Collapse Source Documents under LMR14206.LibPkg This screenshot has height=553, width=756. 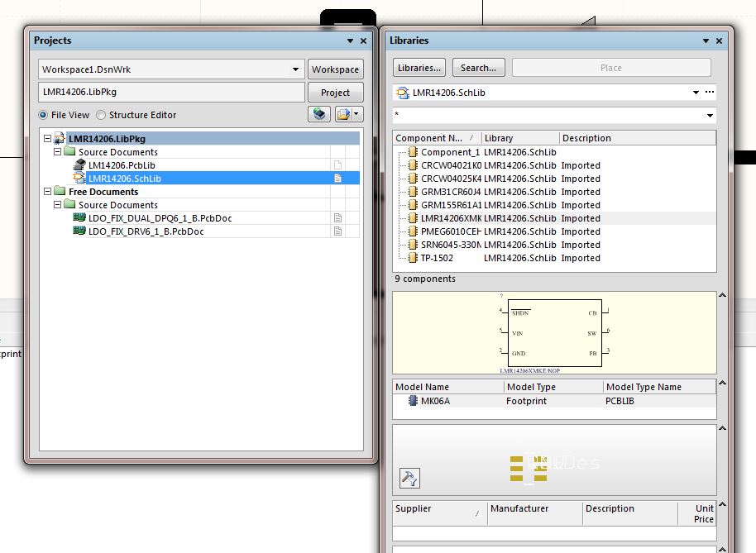click(57, 152)
